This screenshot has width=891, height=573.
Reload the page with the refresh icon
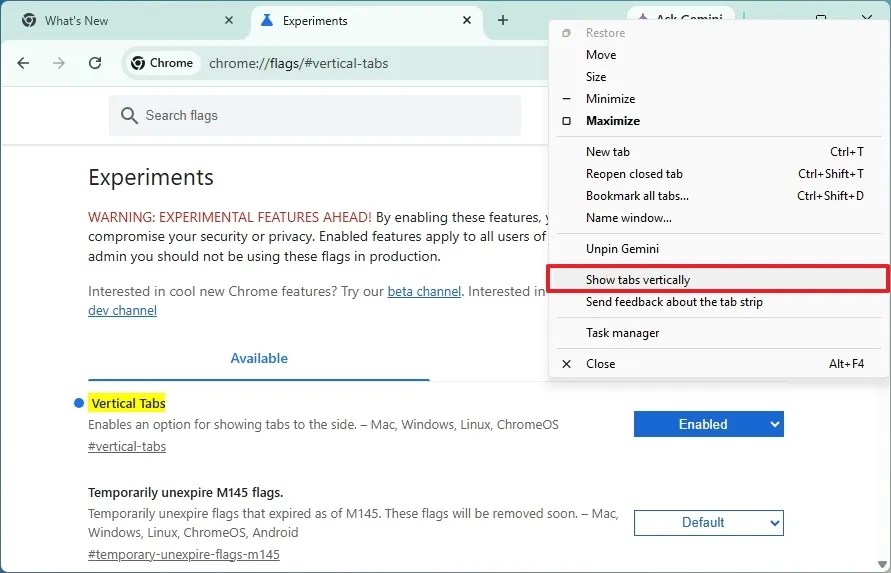point(95,63)
